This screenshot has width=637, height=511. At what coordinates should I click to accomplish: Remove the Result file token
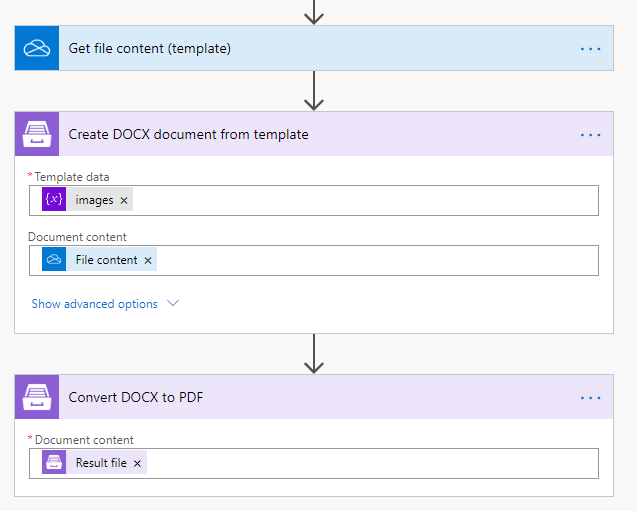137,464
